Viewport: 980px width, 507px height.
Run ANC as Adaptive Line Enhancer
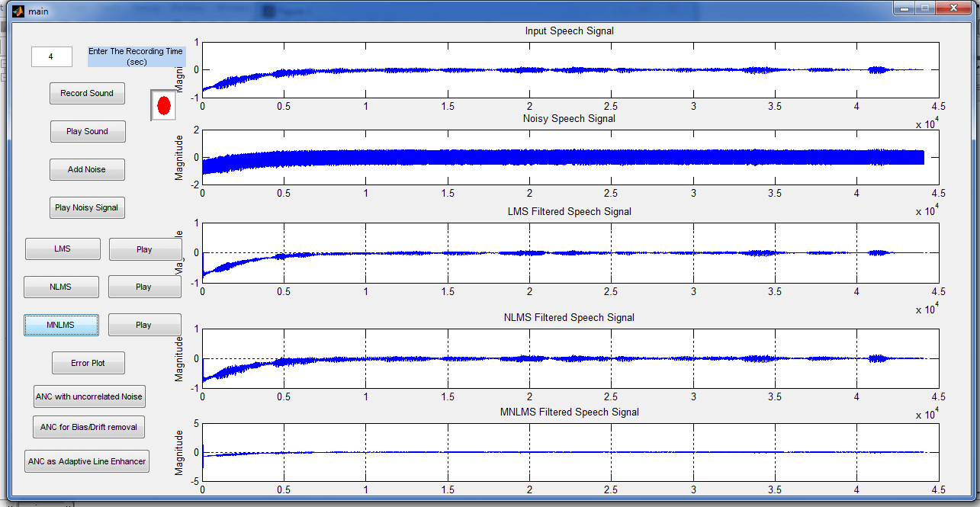coord(86,460)
